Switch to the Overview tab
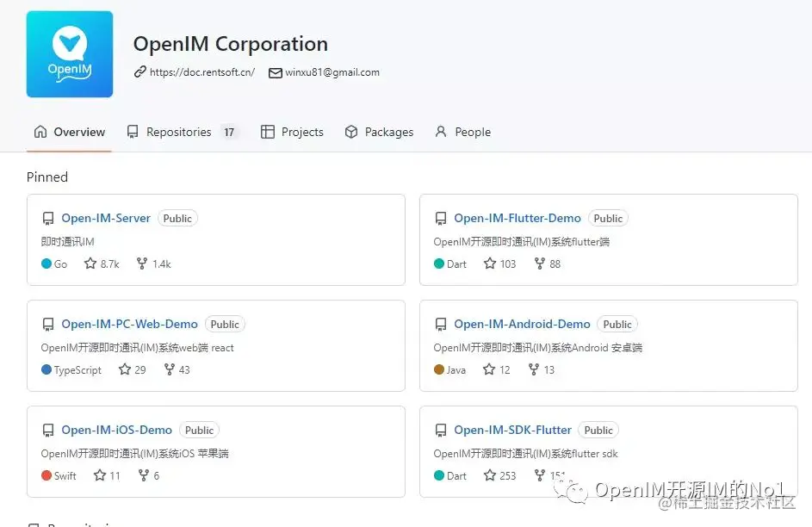 click(x=70, y=132)
